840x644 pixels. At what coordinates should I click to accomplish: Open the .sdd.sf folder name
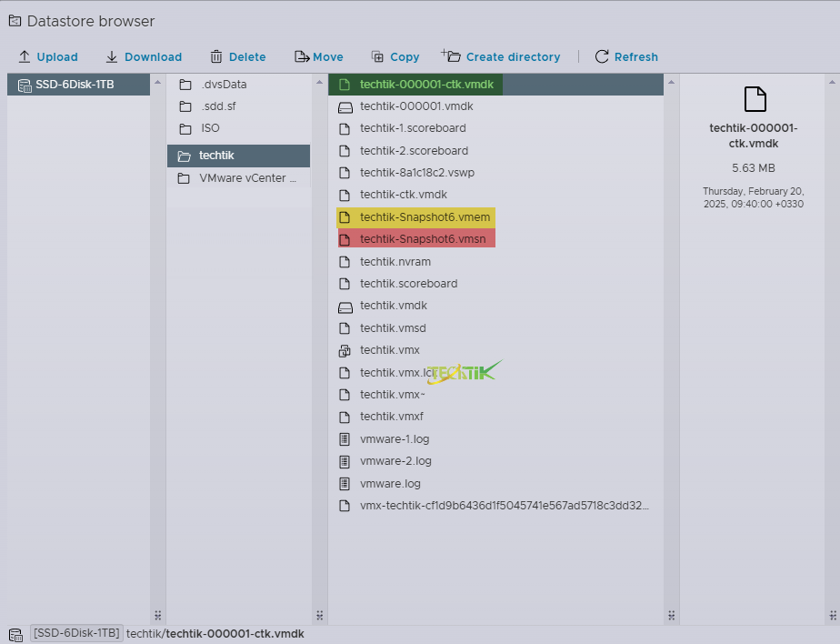(218, 106)
